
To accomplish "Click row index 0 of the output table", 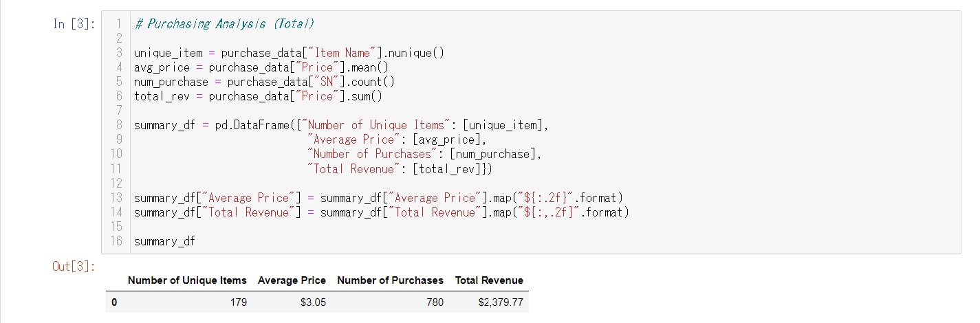I will click(114, 302).
